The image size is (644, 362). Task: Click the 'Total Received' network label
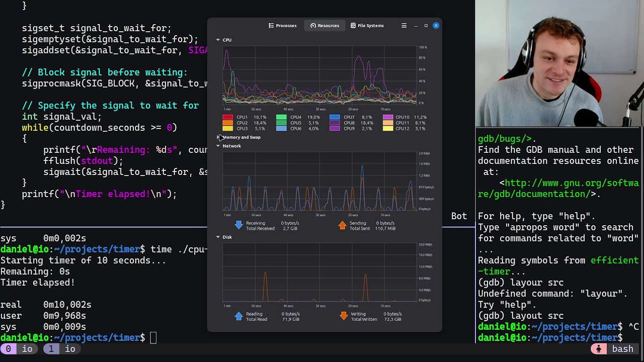coord(260,229)
